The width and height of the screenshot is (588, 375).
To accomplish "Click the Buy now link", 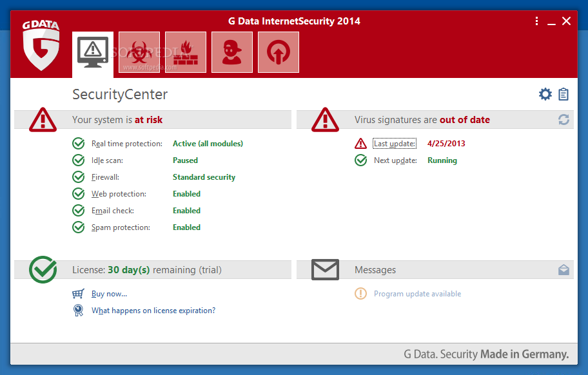I will click(x=109, y=294).
